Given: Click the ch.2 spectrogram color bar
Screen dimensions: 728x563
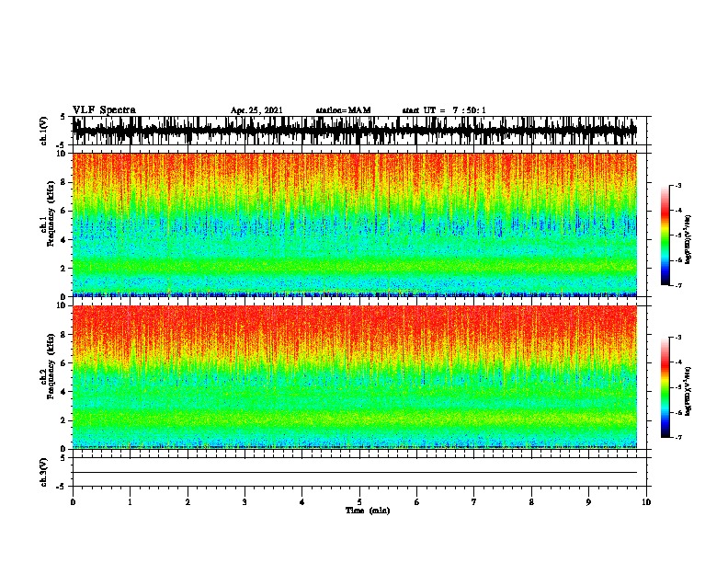Looking at the screenshot, I should 665,387.
